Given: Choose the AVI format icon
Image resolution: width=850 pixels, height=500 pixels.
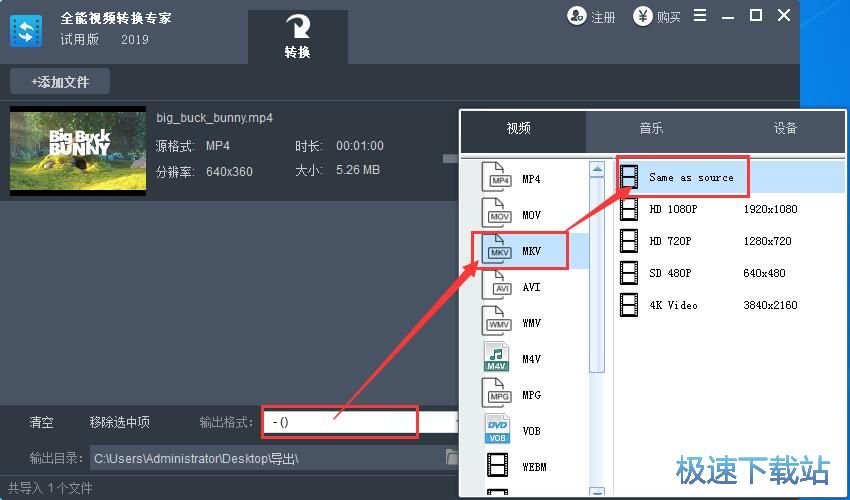Looking at the screenshot, I should pyautogui.click(x=497, y=285).
